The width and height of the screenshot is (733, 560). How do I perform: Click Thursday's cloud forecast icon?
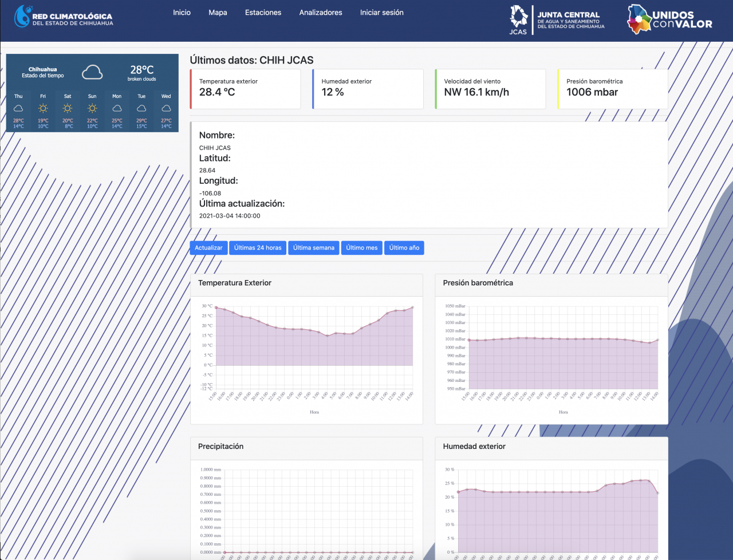18,108
